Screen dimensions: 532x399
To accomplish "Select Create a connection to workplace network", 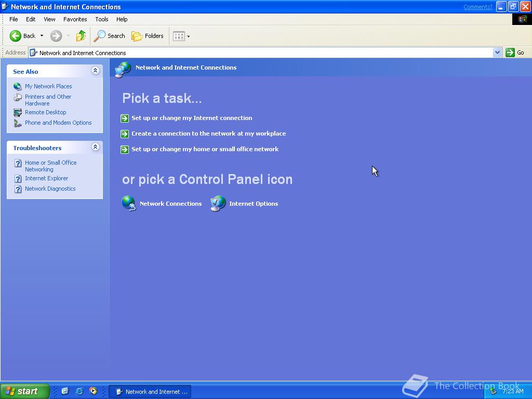I will click(x=209, y=134).
